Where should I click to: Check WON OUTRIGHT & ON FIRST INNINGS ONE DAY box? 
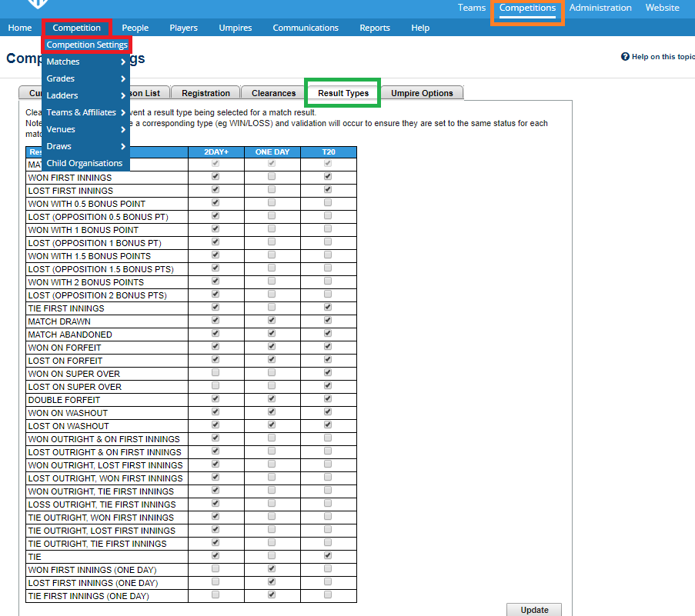point(272,438)
